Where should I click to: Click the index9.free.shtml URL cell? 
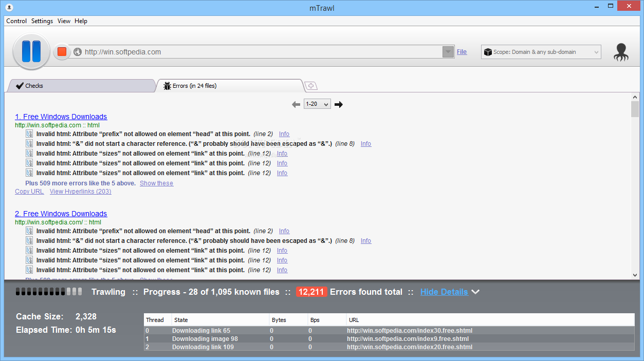(408, 339)
